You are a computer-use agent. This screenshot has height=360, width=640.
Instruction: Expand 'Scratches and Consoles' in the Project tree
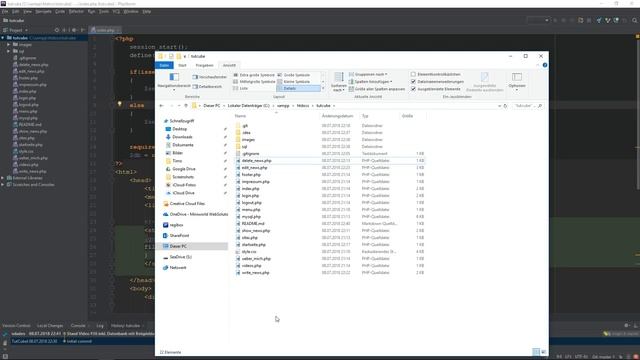[x=3, y=184]
